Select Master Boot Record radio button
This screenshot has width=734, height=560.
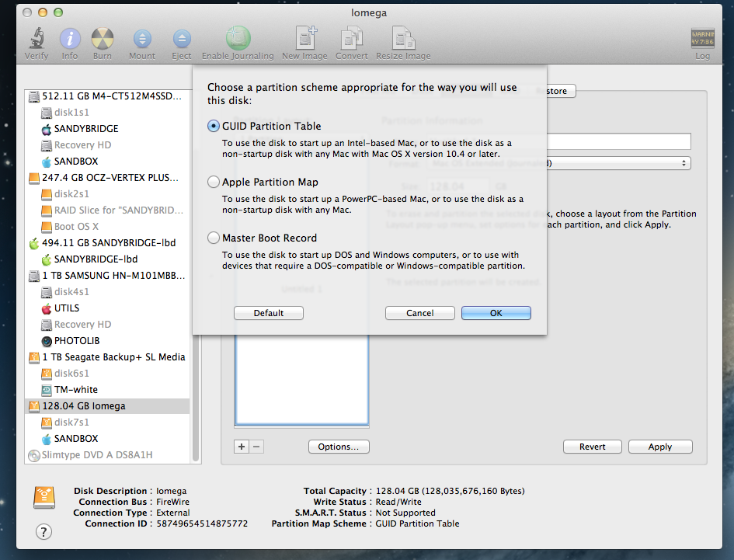pyautogui.click(x=214, y=238)
